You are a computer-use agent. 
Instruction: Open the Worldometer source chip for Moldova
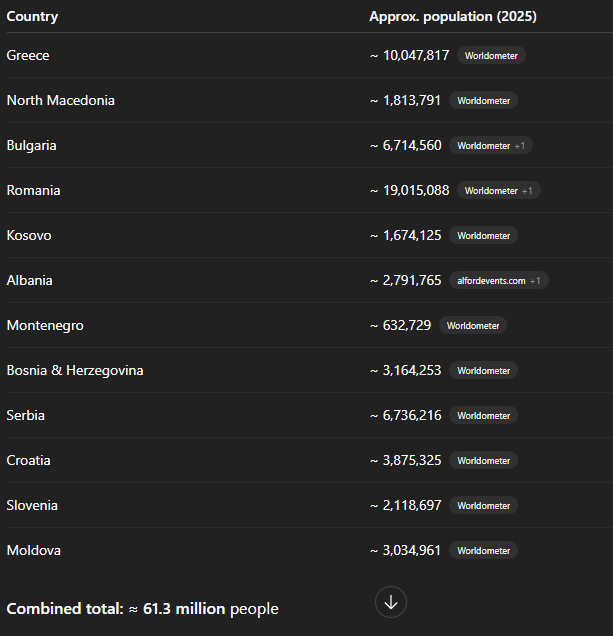coord(483,551)
